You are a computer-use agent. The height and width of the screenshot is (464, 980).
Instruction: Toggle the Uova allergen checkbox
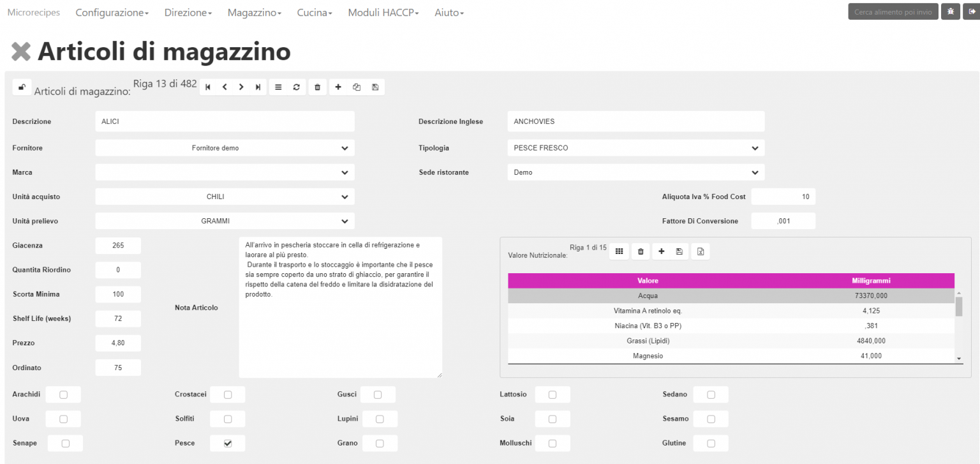point(63,419)
